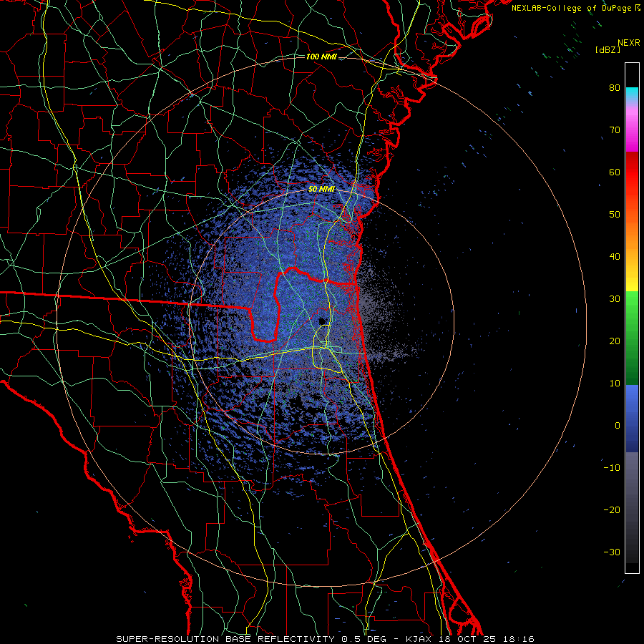Click the green band of the reflectivity color bar
Image resolution: width=644 pixels, height=644 pixels.
coord(632,338)
